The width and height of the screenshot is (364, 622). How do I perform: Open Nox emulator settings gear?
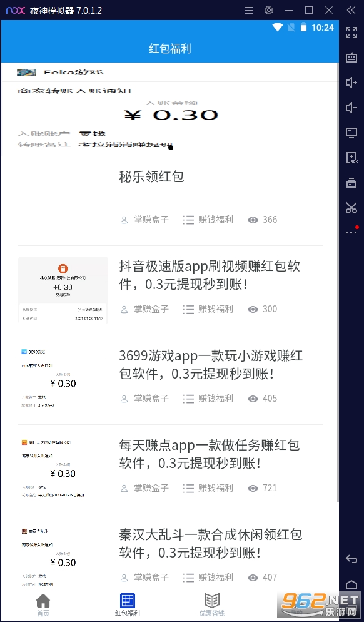[269, 10]
